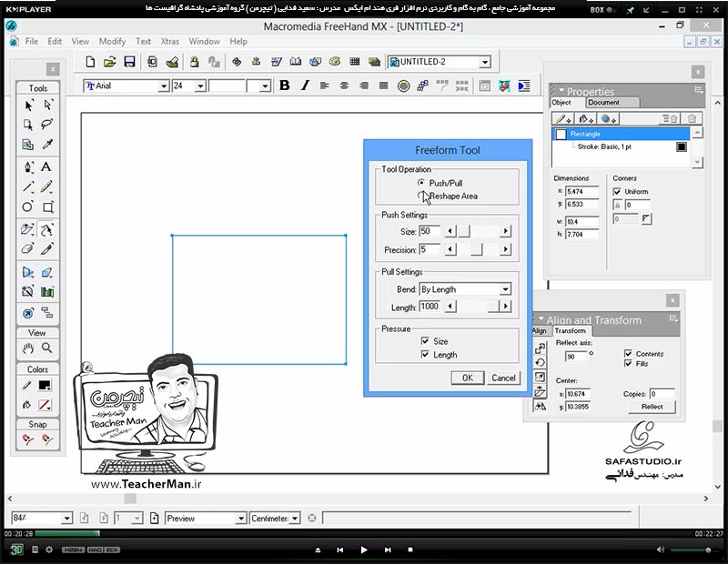
Task: Select the Eraser tool
Action: 28,249
